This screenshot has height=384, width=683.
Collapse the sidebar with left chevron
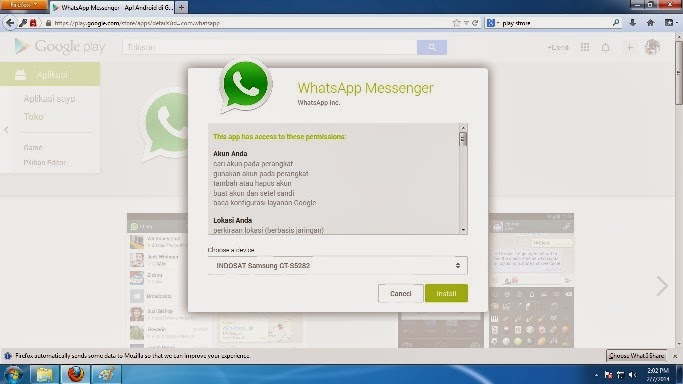tap(6, 130)
